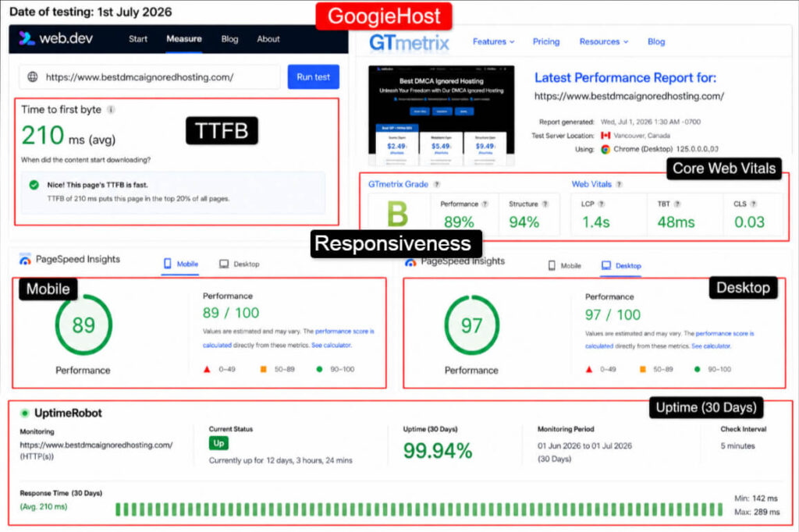Image resolution: width=799 pixels, height=532 pixels.
Task: Click the green Up status badge
Action: [218, 443]
